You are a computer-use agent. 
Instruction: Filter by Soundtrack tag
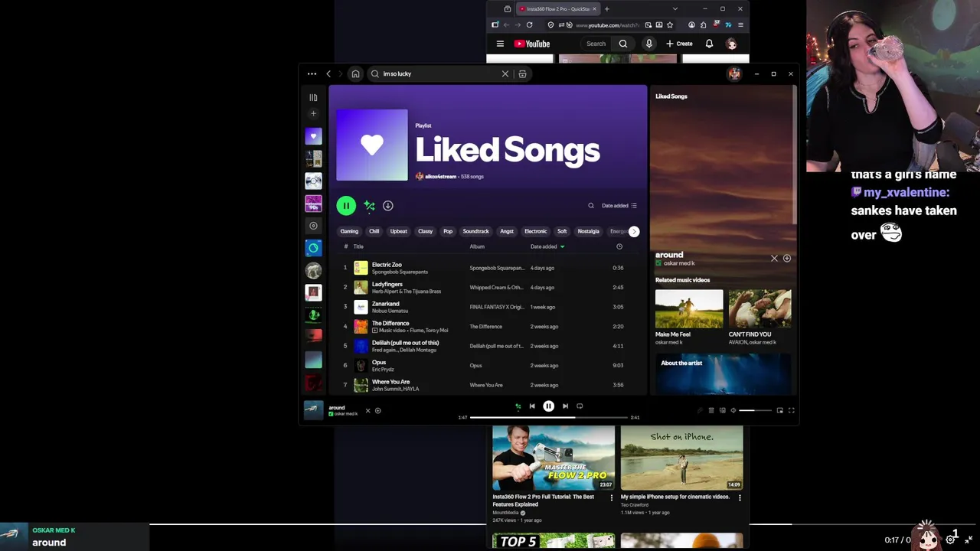[475, 231]
